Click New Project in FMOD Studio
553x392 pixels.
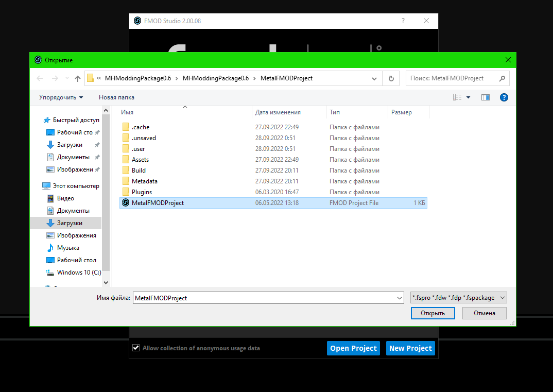point(410,348)
